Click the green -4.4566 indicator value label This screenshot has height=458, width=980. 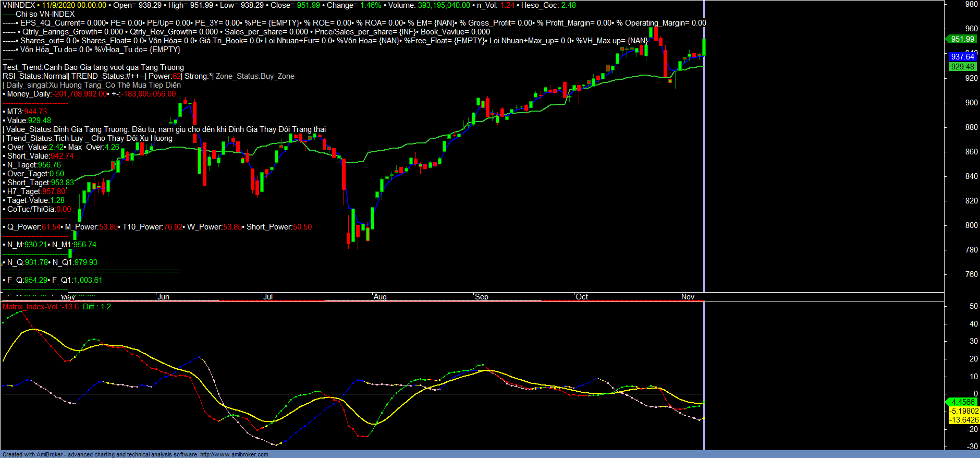tap(962, 402)
